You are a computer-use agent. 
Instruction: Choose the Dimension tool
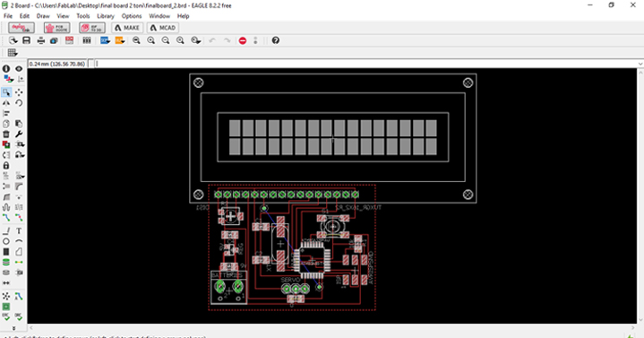tap(6, 283)
